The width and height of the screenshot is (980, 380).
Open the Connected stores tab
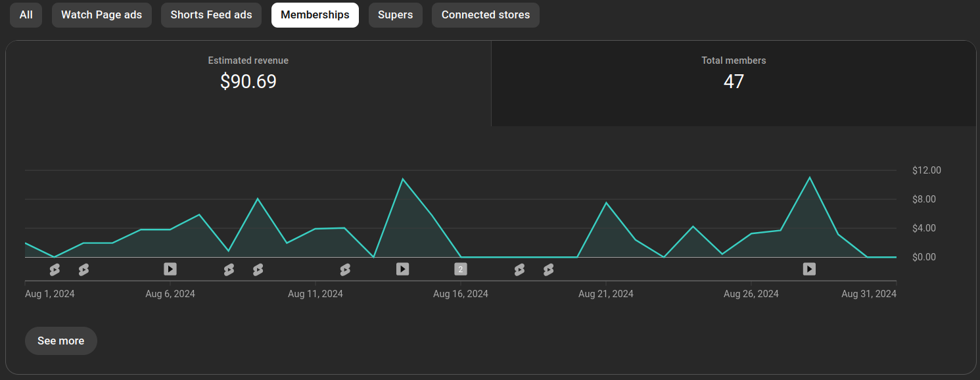coord(486,15)
